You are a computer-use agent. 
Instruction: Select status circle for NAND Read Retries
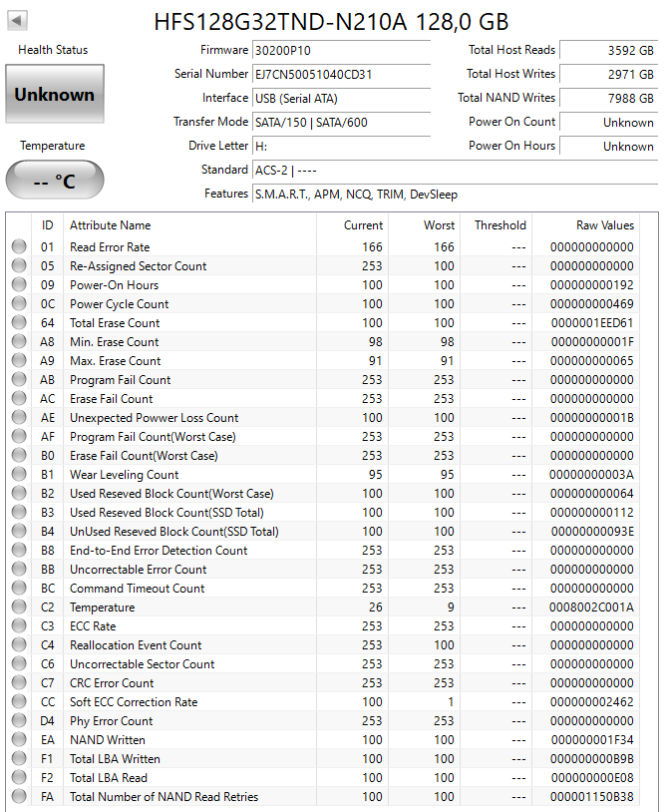[19, 796]
